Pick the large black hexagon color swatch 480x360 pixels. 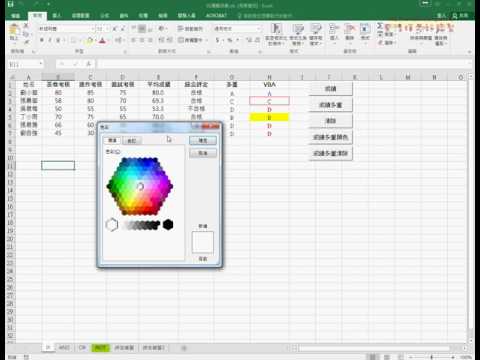click(168, 225)
